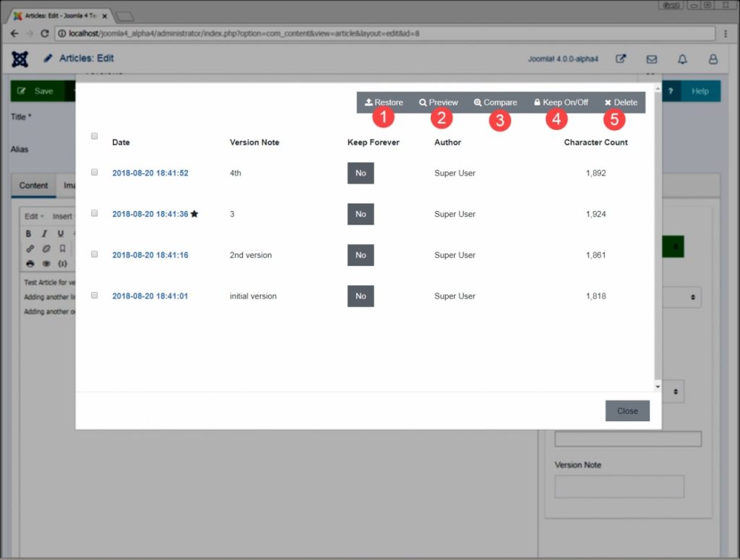Toggle italic formatting in editor
740x560 pixels.
coord(44,233)
